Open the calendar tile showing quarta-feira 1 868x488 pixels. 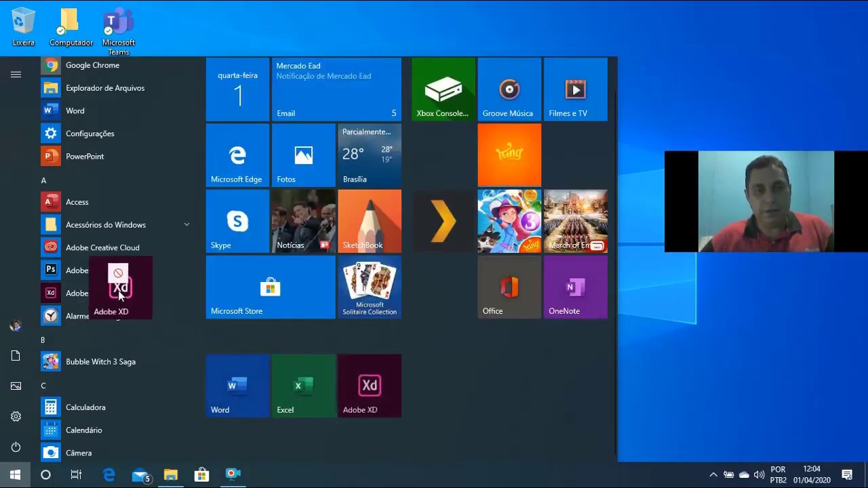tap(237, 89)
